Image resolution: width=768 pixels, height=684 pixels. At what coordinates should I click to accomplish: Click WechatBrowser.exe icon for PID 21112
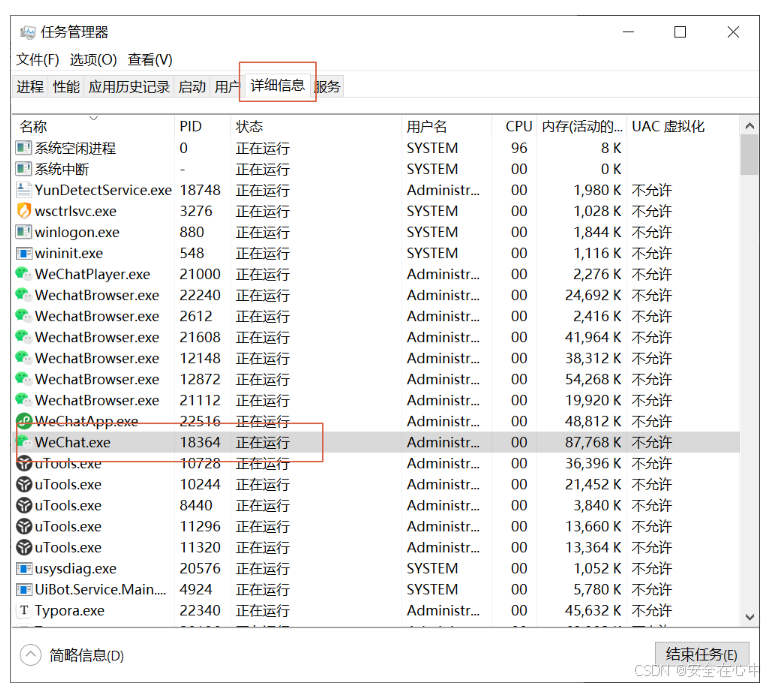pyautogui.click(x=24, y=400)
